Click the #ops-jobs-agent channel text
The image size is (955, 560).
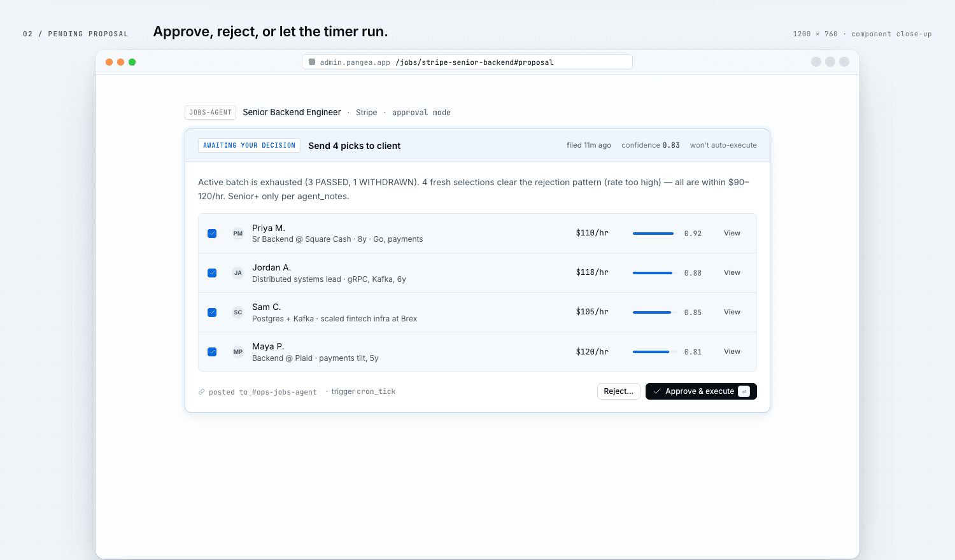(x=284, y=392)
